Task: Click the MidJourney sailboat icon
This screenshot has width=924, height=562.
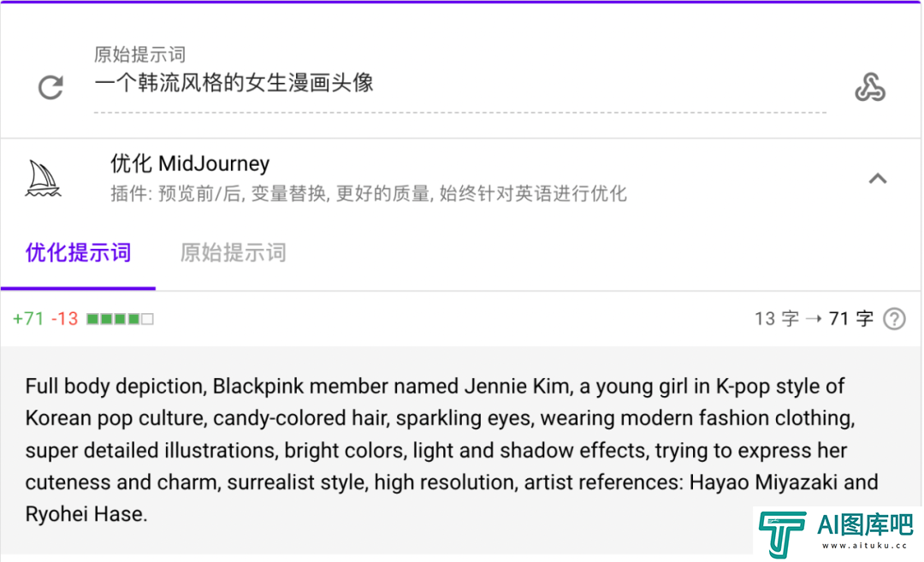Action: (x=43, y=179)
